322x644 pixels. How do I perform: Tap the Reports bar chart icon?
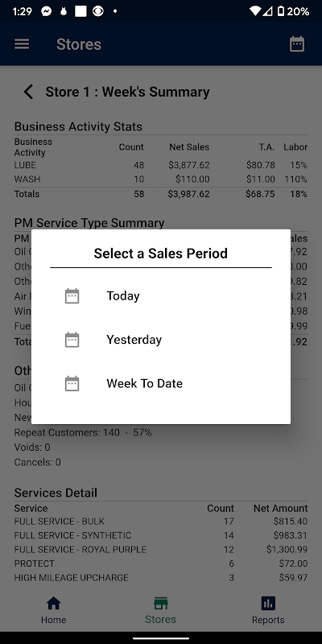coord(268,603)
